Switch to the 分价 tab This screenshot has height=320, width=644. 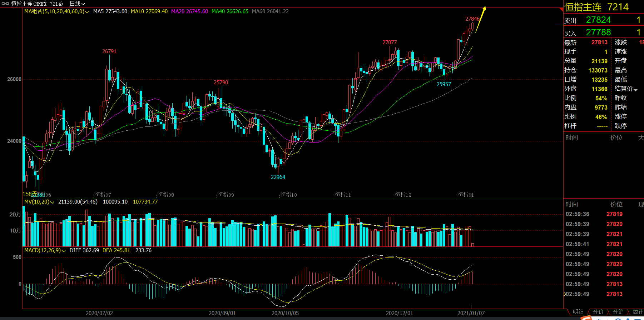click(598, 312)
